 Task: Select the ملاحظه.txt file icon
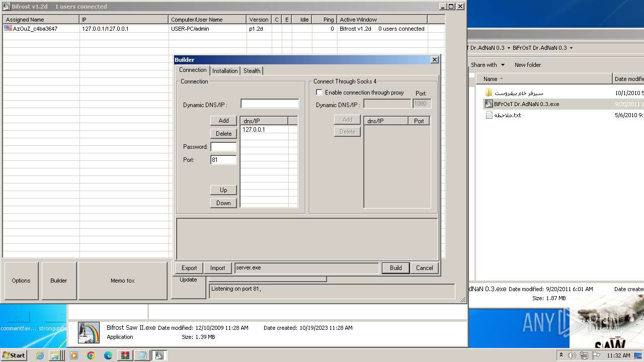point(489,115)
